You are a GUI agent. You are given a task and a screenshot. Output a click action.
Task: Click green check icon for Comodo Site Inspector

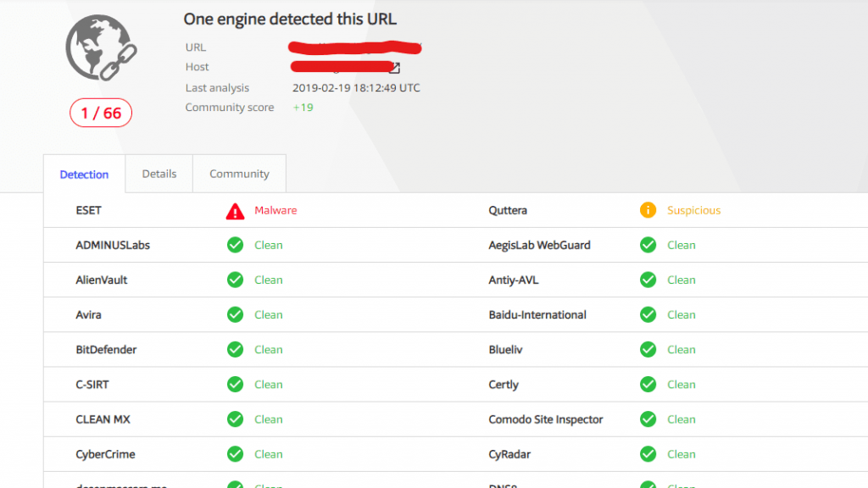point(648,419)
